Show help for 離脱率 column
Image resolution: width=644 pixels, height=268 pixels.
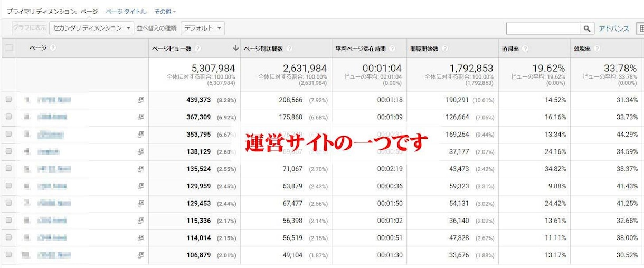pos(597,49)
